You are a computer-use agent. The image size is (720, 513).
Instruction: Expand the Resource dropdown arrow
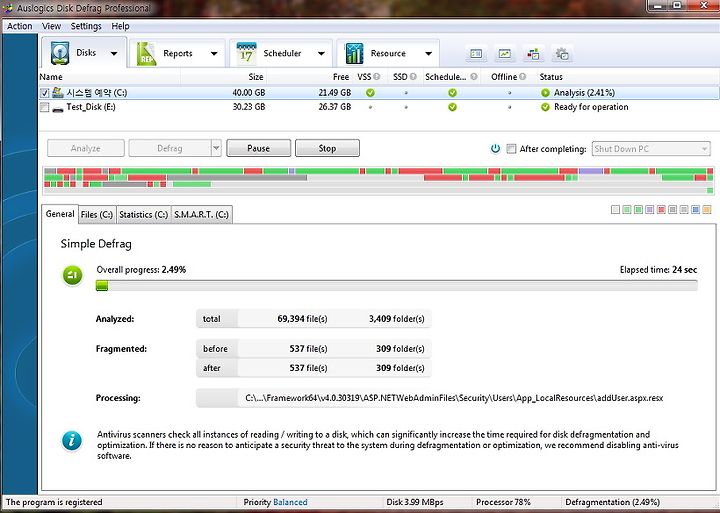428,54
